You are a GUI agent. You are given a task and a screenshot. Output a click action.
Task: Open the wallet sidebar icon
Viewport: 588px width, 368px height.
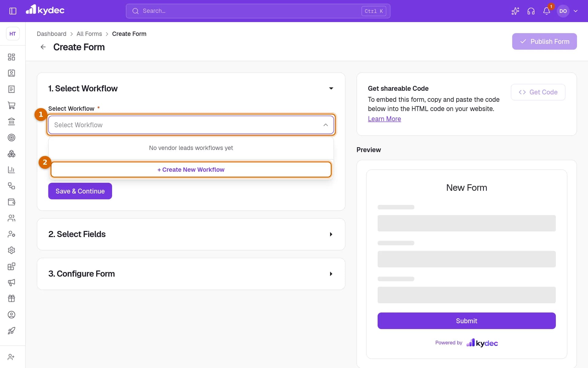click(12, 202)
